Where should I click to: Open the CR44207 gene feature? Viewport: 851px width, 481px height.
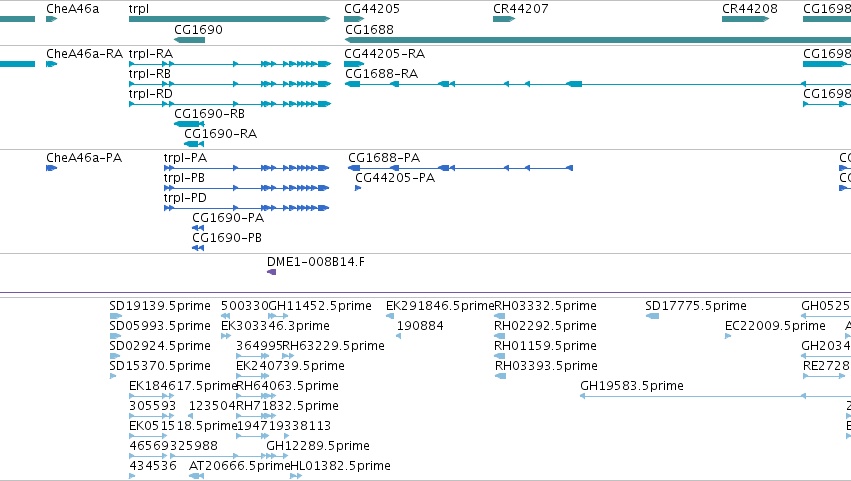click(504, 19)
